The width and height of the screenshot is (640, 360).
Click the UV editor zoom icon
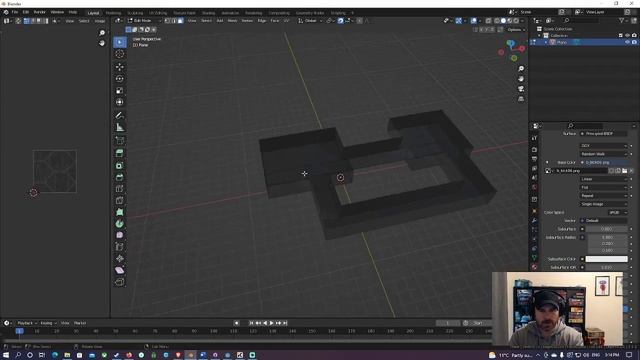click(x=102, y=33)
